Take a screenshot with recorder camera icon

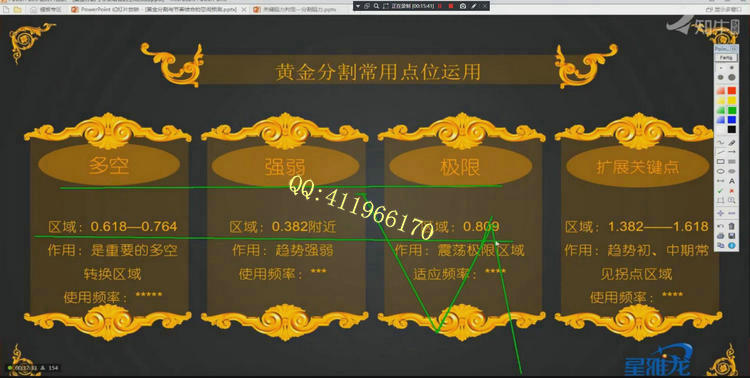pyautogui.click(x=463, y=6)
